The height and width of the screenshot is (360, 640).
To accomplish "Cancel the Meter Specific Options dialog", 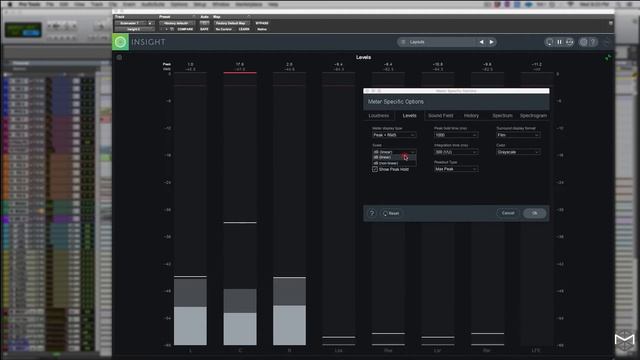I will point(508,213).
